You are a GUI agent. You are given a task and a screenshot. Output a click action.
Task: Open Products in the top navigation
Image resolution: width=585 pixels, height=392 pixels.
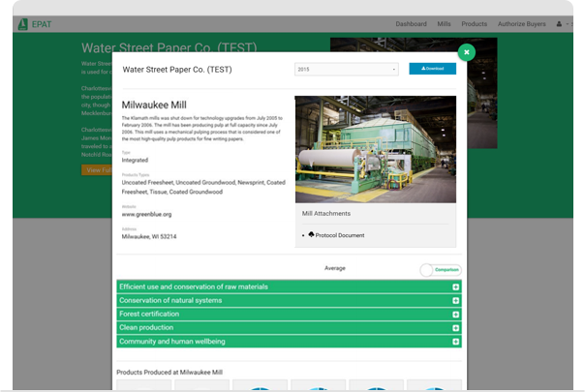pos(475,24)
